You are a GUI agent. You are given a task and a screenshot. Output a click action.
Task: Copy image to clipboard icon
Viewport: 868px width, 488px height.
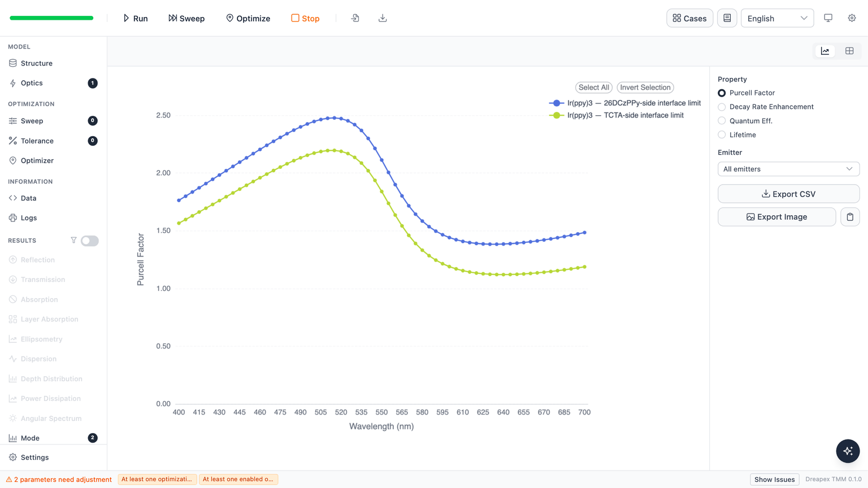tap(850, 217)
